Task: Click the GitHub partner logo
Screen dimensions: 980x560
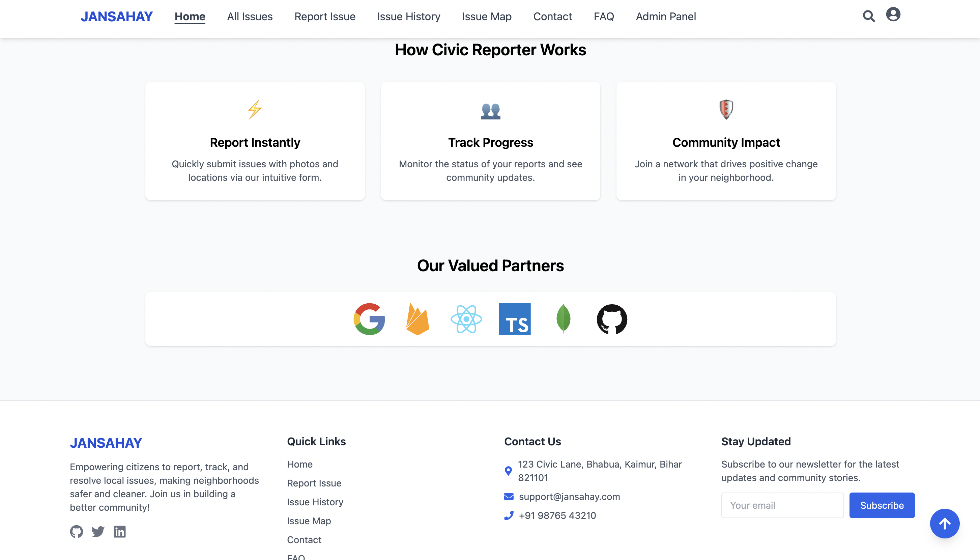Action: click(612, 319)
